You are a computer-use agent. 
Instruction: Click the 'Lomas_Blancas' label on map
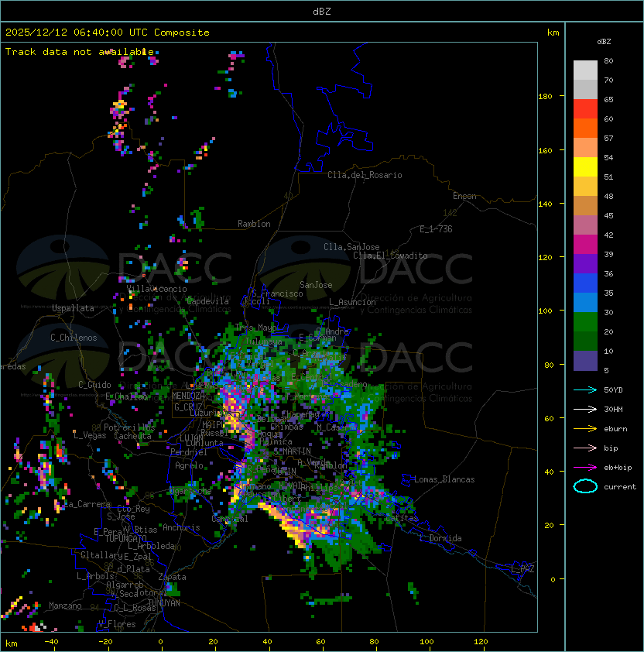click(x=444, y=479)
